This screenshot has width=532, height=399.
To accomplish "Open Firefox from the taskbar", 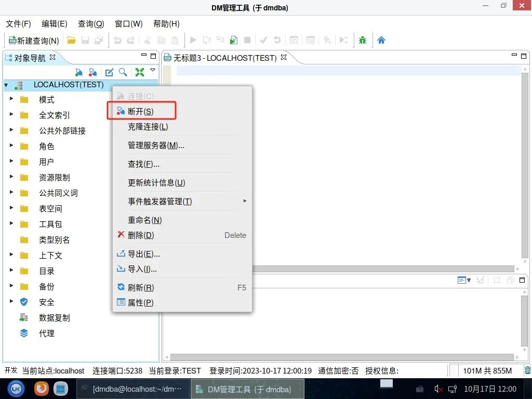I will [x=41, y=389].
